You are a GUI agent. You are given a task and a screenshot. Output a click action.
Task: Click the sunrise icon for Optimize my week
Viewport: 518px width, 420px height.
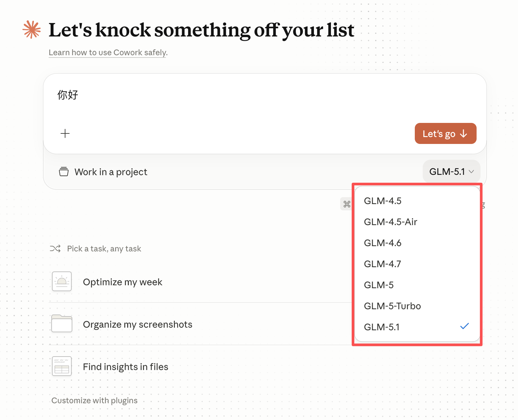[x=62, y=282]
